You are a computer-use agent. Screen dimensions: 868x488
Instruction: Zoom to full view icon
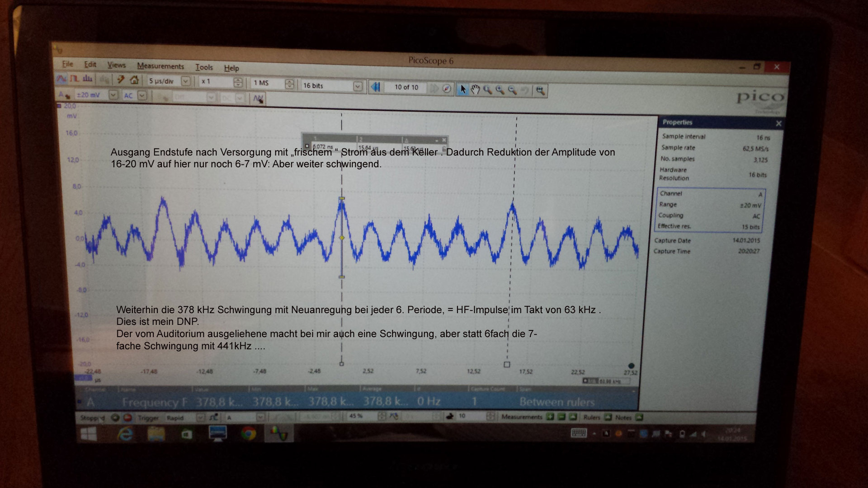pyautogui.click(x=540, y=91)
